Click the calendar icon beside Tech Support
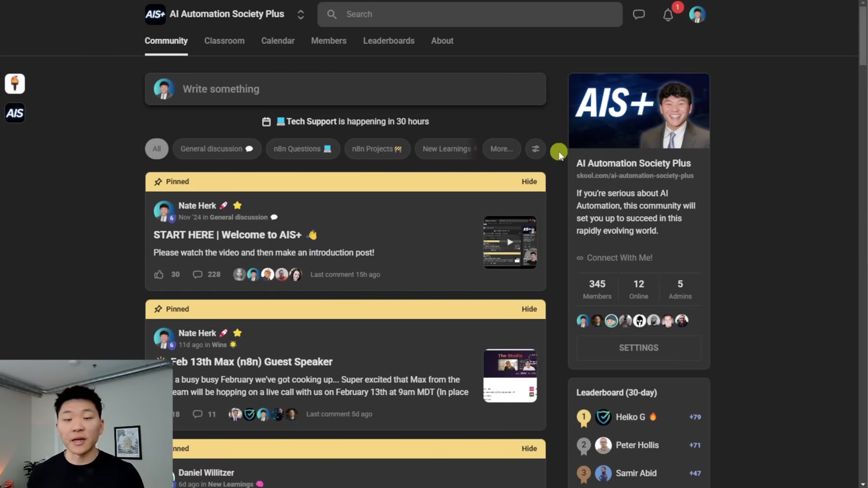 [266, 121]
